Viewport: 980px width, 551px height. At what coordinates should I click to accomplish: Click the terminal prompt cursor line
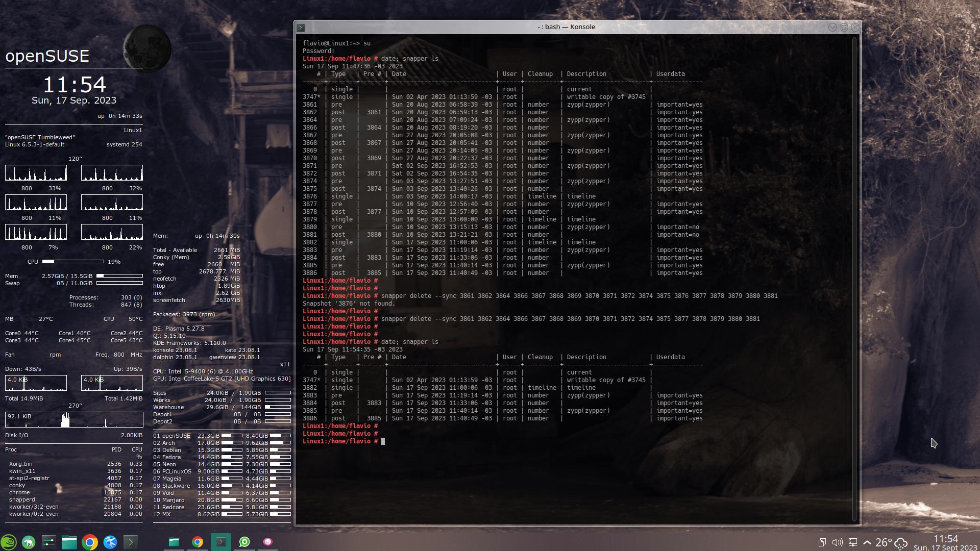point(383,441)
